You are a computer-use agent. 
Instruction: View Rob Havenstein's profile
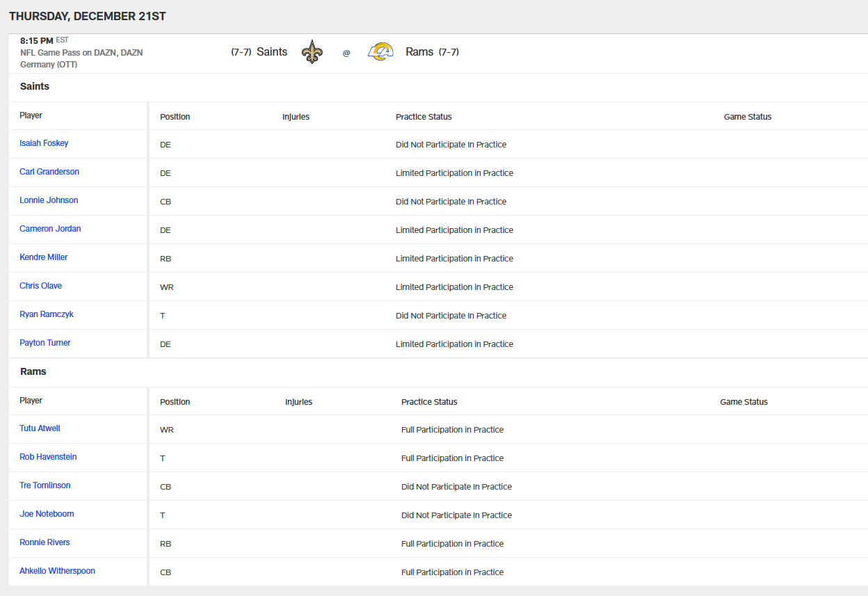(48, 457)
